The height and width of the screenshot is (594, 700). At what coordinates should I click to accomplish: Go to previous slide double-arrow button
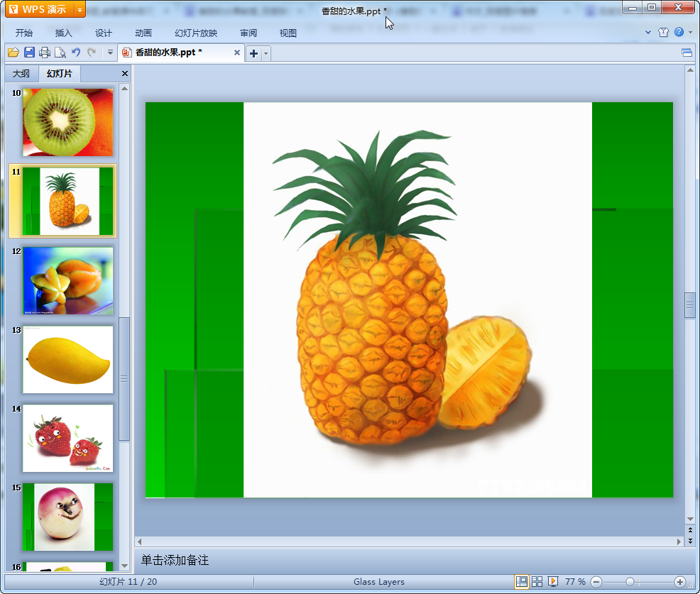690,530
